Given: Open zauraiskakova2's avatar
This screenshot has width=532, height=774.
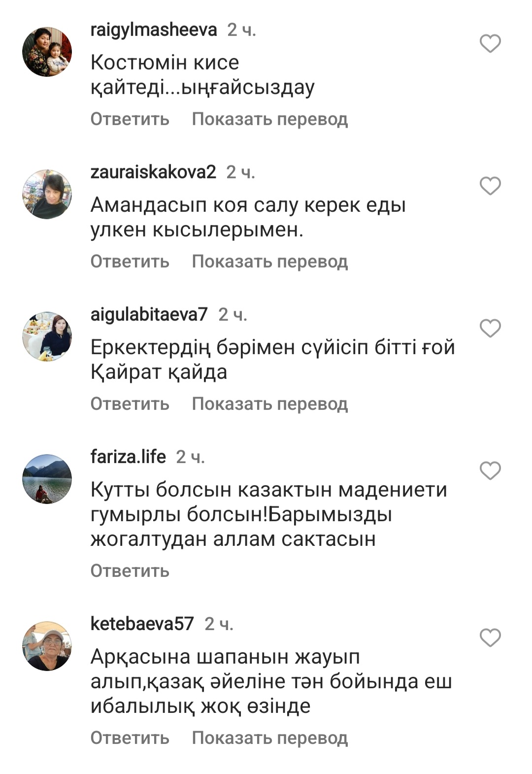Looking at the screenshot, I should (x=47, y=195).
